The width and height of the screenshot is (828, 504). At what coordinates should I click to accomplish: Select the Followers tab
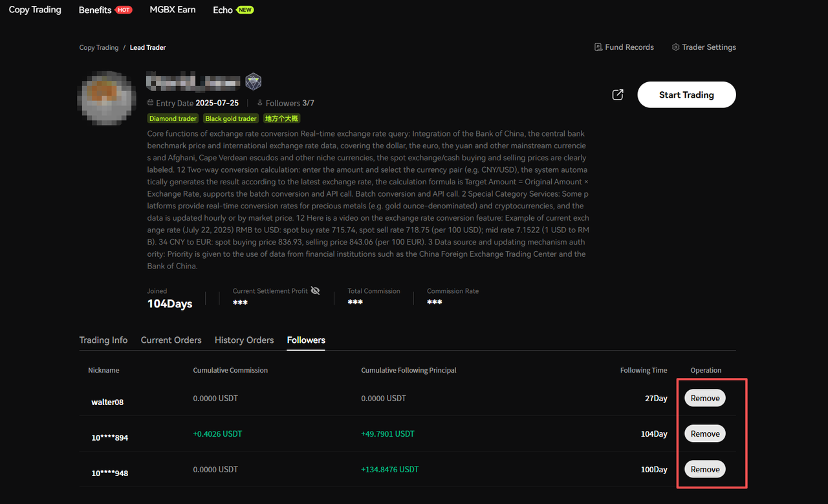point(306,340)
